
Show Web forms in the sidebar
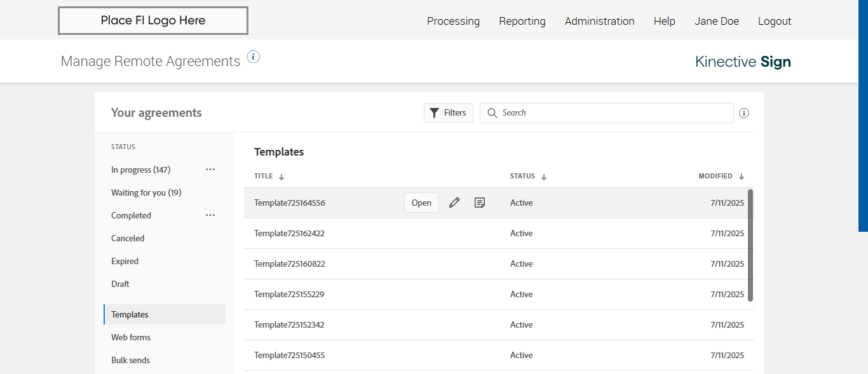pos(131,337)
